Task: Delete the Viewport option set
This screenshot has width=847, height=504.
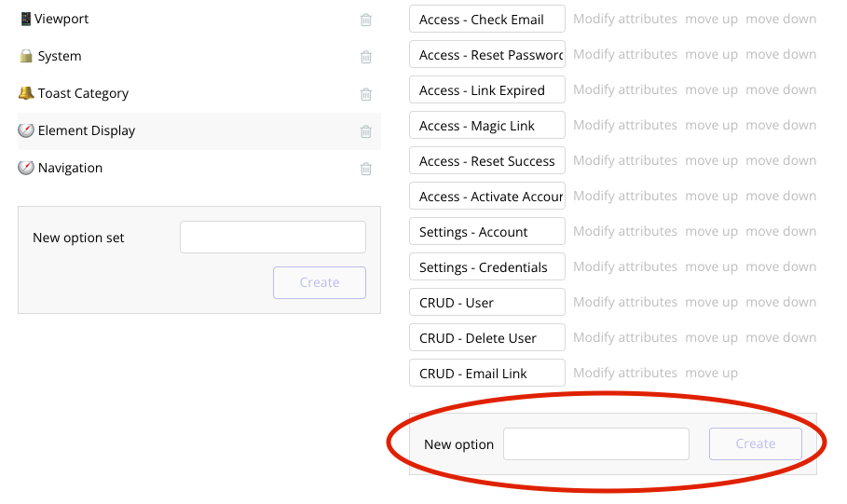Action: (366, 20)
